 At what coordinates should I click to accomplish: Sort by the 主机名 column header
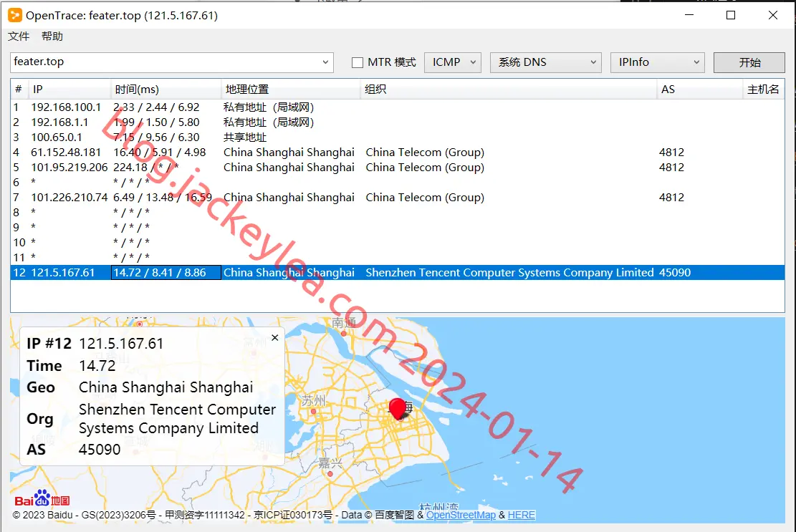click(763, 90)
